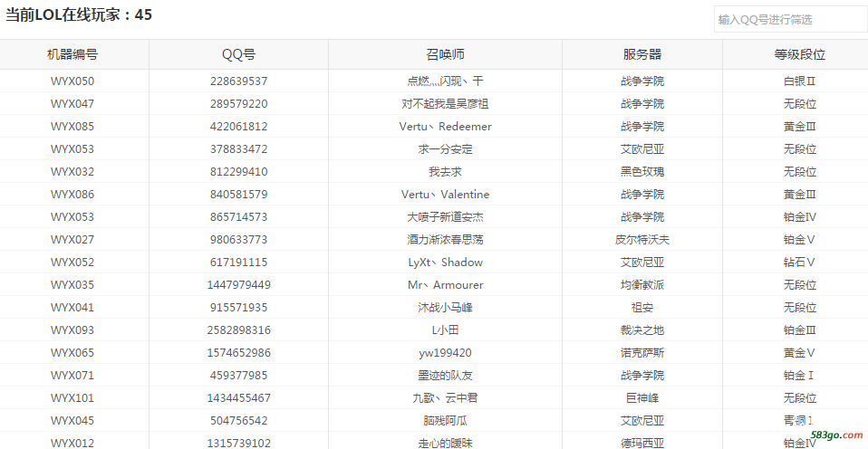Click the QQ号 column header
The image size is (868, 449).
238,54
